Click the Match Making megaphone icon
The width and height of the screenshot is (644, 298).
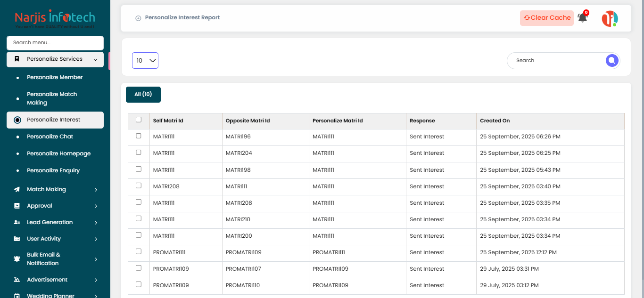point(17,189)
